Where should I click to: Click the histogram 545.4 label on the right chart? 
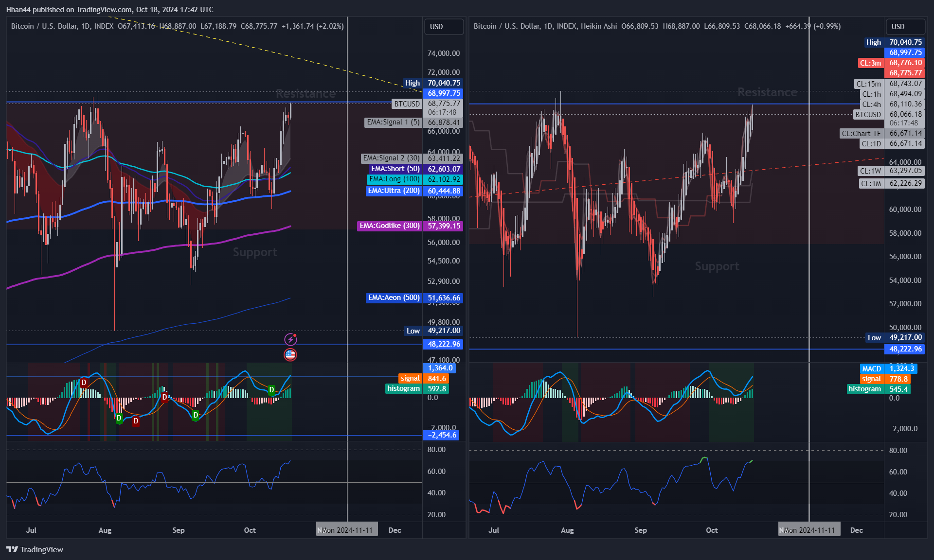(x=879, y=389)
